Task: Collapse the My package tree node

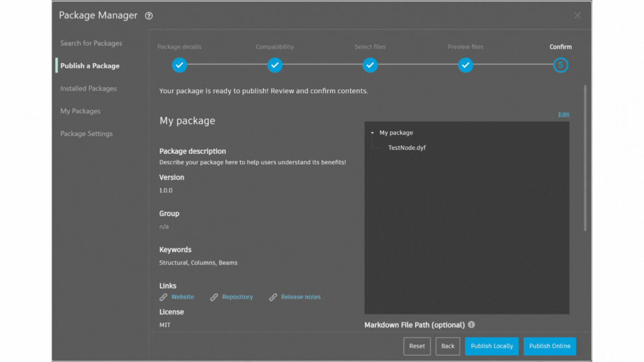Action: (x=372, y=133)
